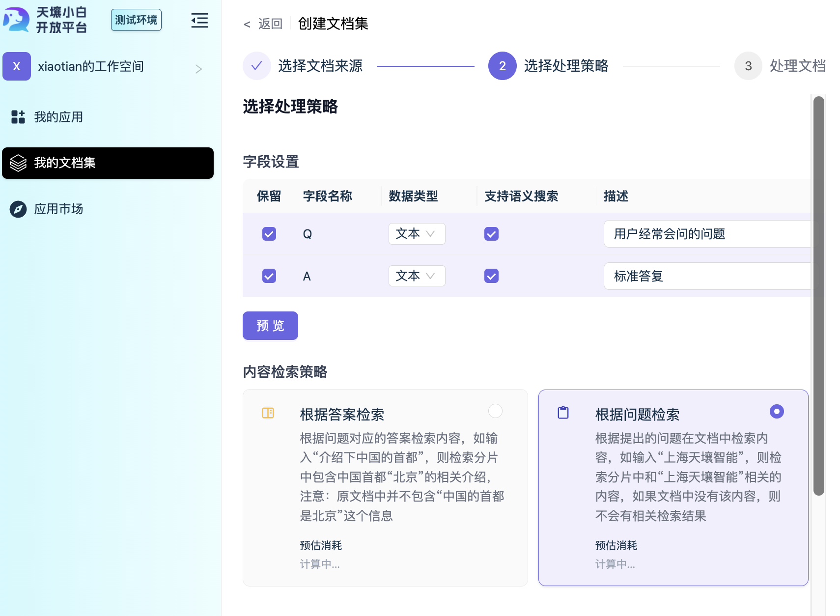The image size is (840, 616).
Task: Click the 我的应用 grid icon
Action: click(x=18, y=117)
